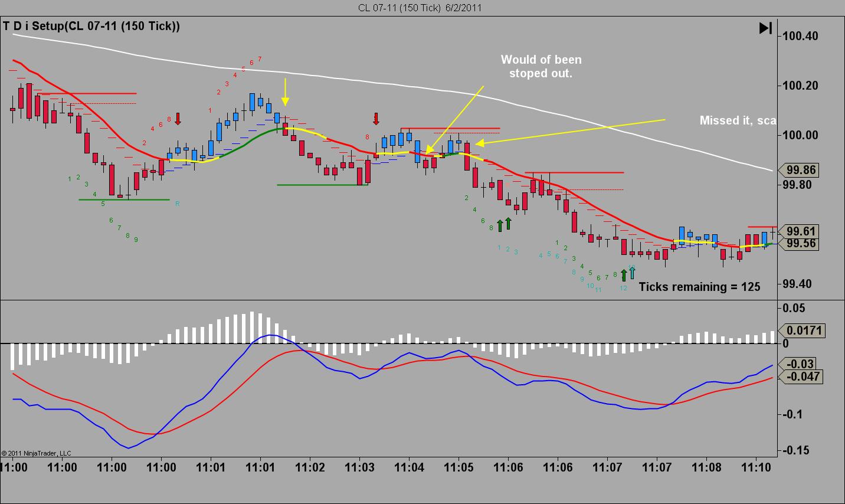Click the 0.0171 histogram value marker
Viewport: 845px width, 504px height.
point(802,331)
